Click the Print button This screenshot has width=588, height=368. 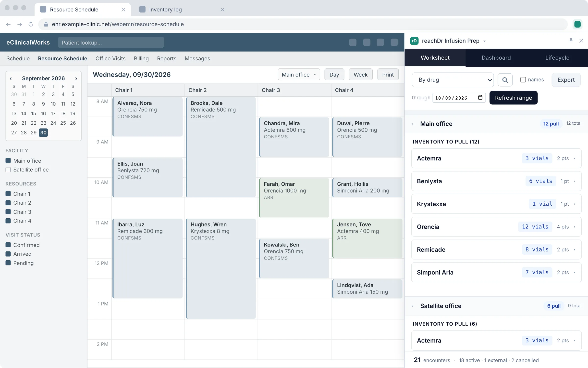(388, 75)
